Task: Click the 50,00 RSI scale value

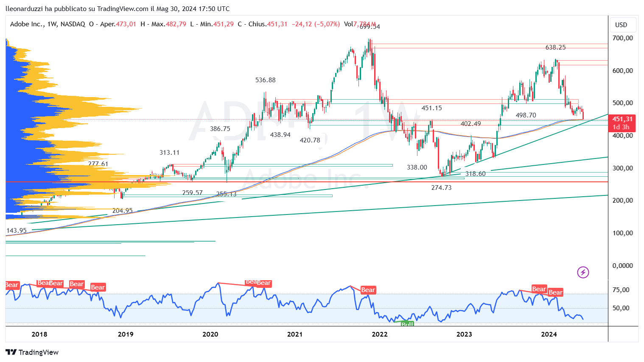Action: click(x=621, y=308)
